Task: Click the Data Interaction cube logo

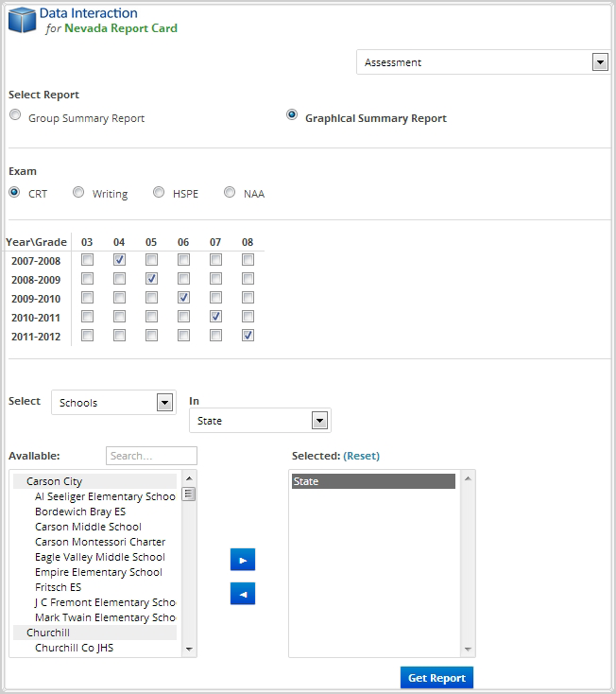Action: click(x=22, y=20)
